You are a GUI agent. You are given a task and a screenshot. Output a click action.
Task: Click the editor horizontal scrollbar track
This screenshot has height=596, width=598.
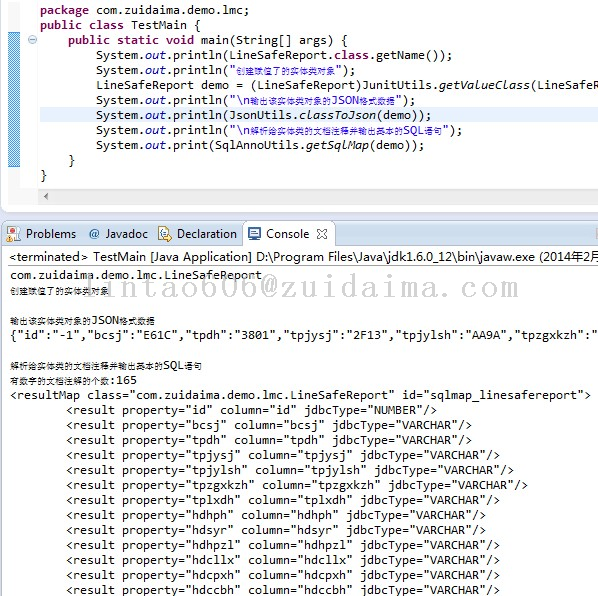tap(324, 196)
